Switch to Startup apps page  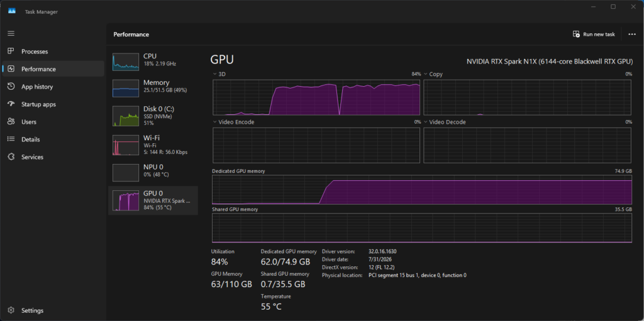click(x=38, y=104)
